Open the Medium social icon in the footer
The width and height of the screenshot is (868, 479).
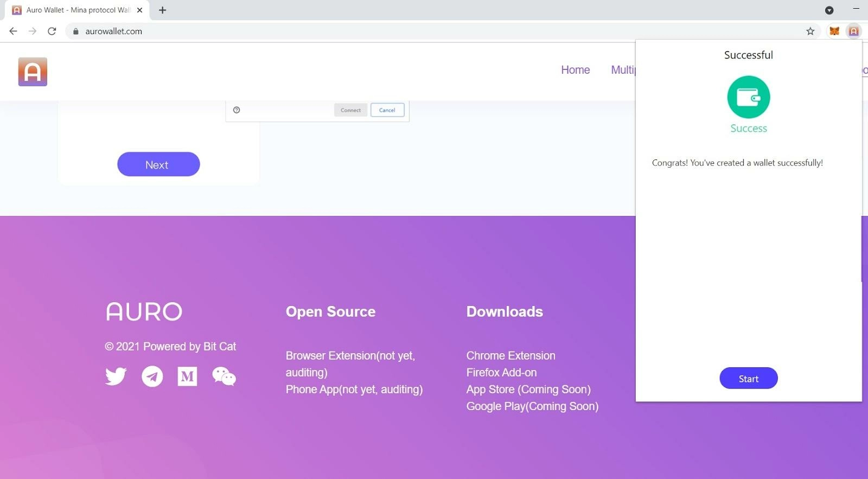(187, 376)
